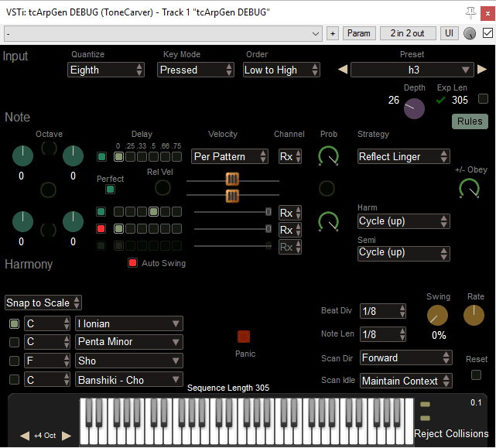
Task: Click the UI button
Action: pos(449,33)
